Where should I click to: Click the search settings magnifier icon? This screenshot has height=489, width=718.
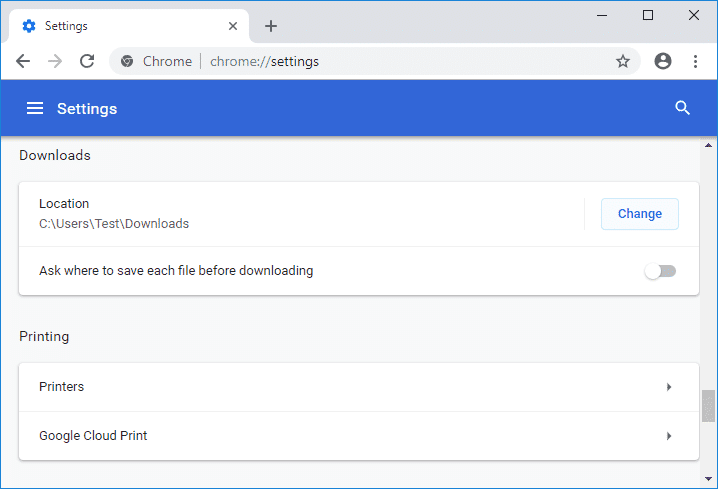pyautogui.click(x=683, y=108)
